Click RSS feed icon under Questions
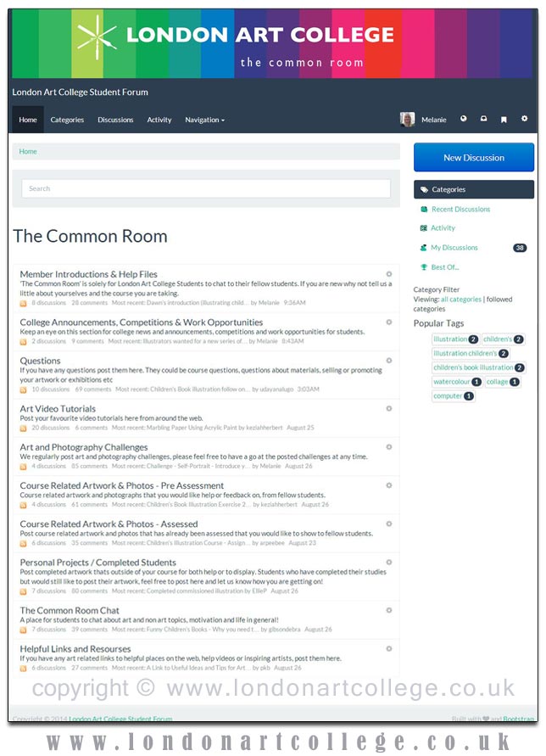This screenshot has height=756, width=546. pyautogui.click(x=23, y=389)
